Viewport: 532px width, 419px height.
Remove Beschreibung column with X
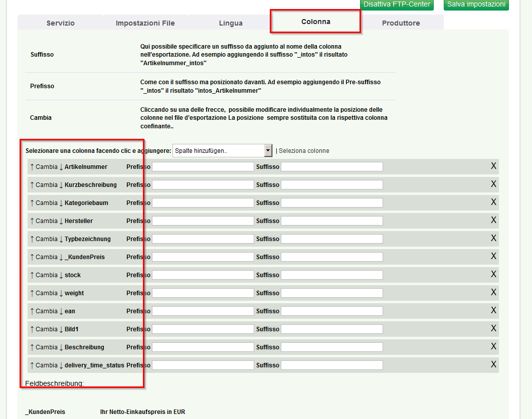(x=494, y=346)
